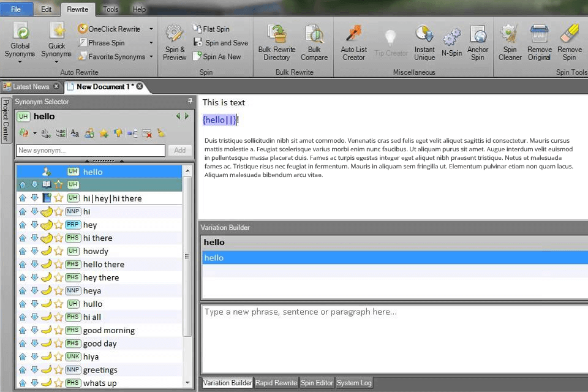Image resolution: width=588 pixels, height=392 pixels.
Task: Open the System Log tab
Action: coord(354,383)
